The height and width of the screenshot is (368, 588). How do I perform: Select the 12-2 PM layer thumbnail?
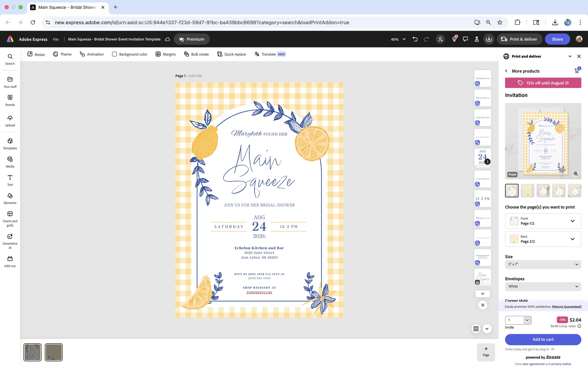tap(483, 199)
